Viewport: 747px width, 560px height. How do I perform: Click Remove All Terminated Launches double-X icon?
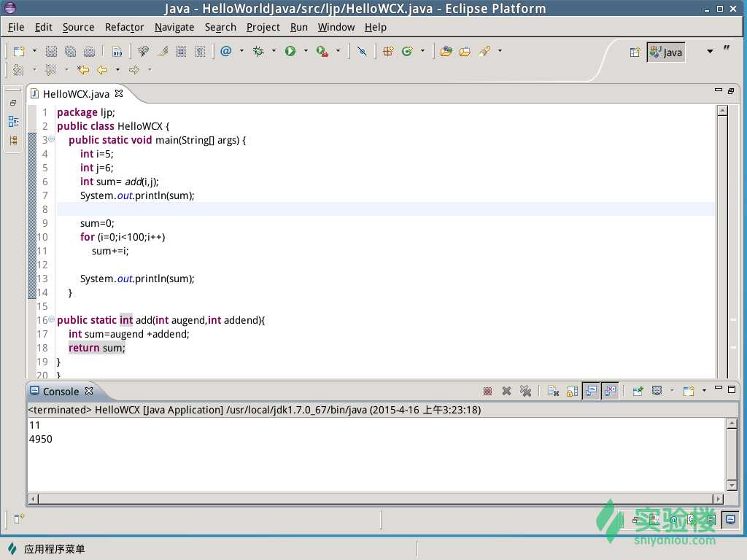pyautogui.click(x=525, y=392)
